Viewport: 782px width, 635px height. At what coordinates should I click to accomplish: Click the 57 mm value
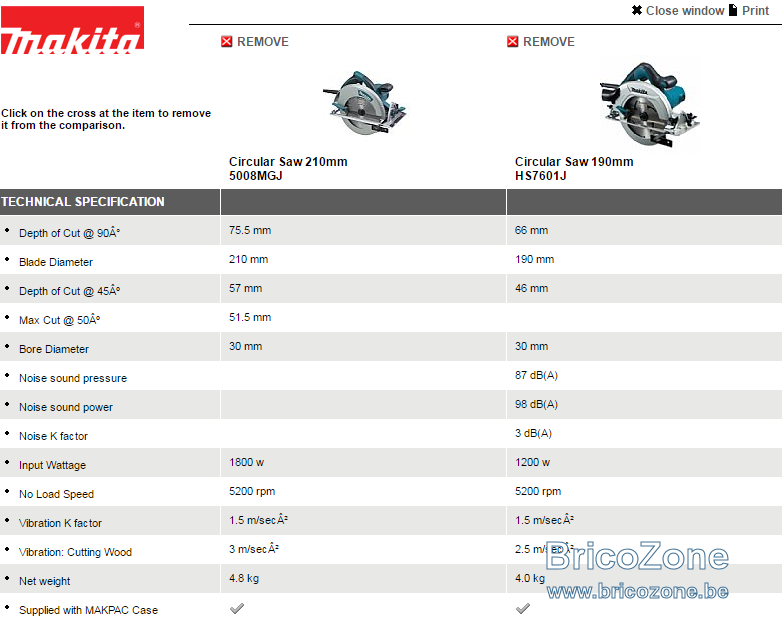[x=245, y=288]
